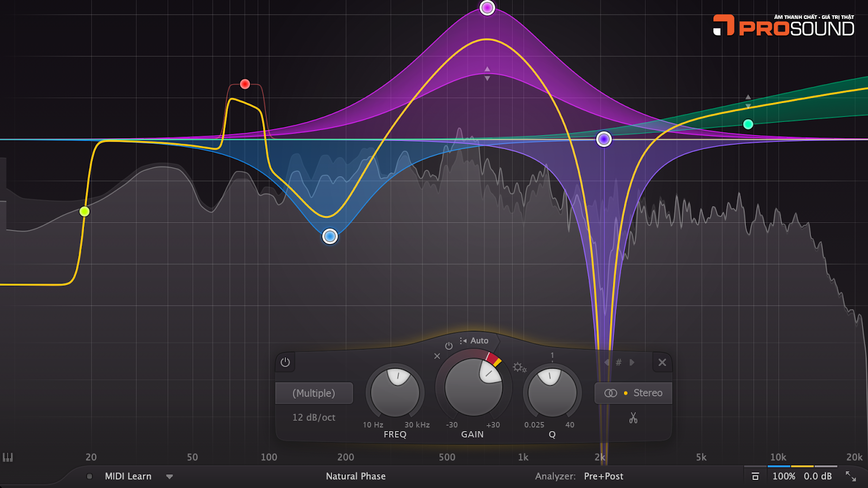
Task: Open the Stereo placement menu
Action: 634,393
